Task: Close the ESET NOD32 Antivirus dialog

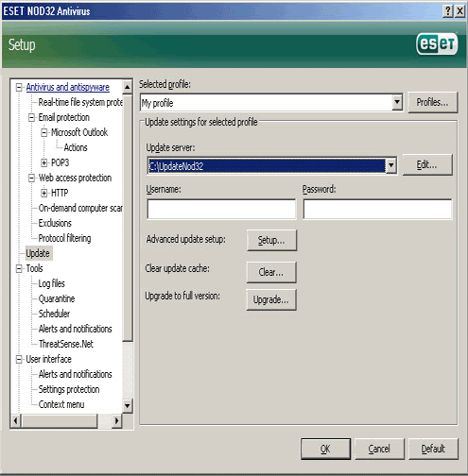Action: [459, 11]
